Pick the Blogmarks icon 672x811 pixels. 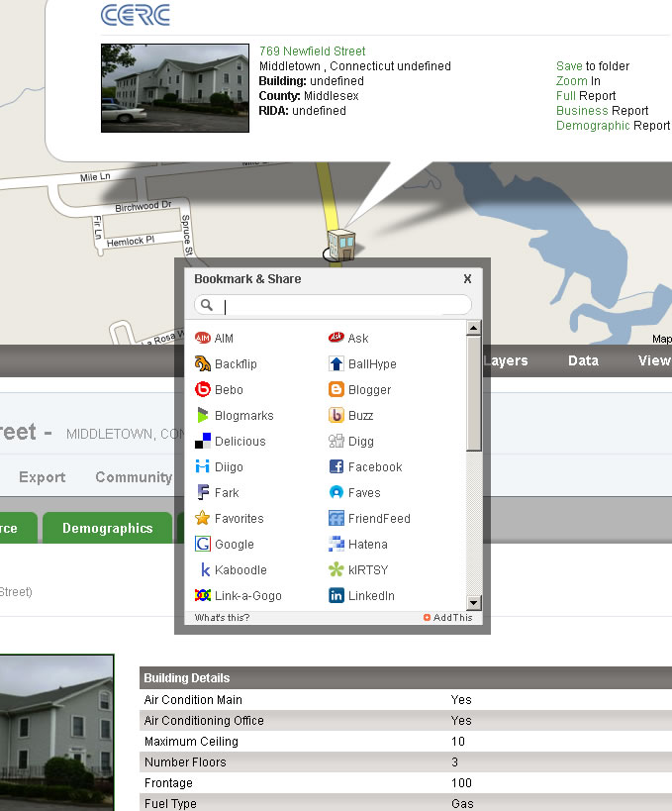click(202, 415)
